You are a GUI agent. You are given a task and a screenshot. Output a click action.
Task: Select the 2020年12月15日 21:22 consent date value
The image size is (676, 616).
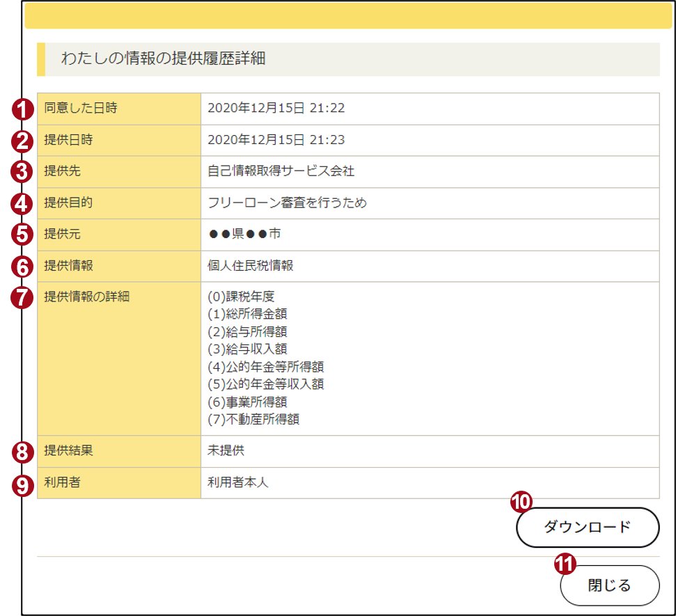click(276, 109)
